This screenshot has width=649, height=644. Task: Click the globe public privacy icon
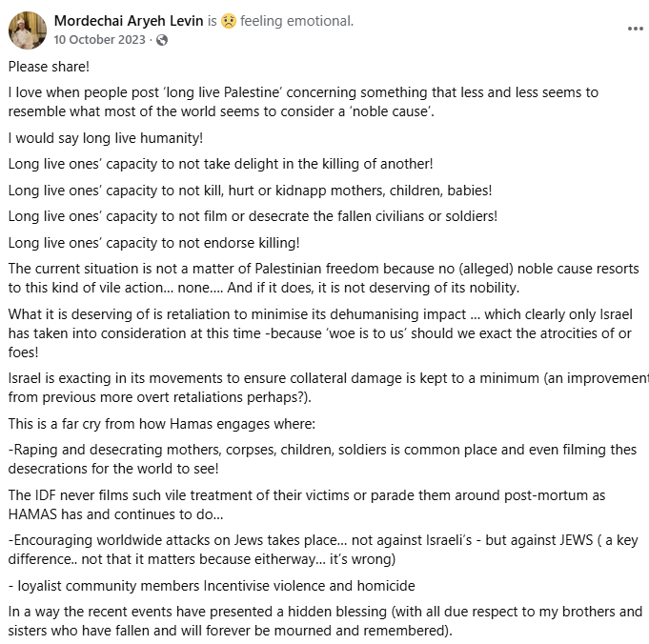[x=162, y=40]
